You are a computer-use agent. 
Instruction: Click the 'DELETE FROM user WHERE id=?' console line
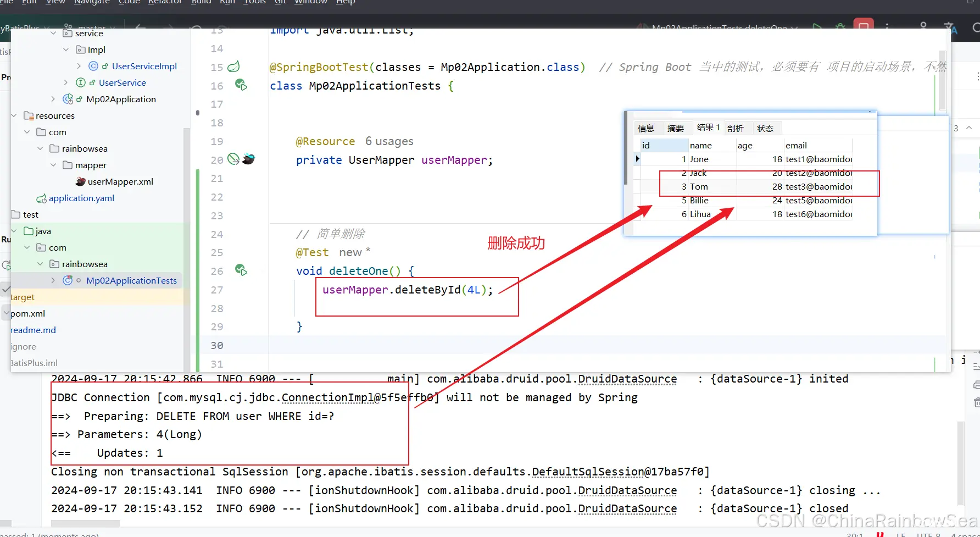click(192, 416)
